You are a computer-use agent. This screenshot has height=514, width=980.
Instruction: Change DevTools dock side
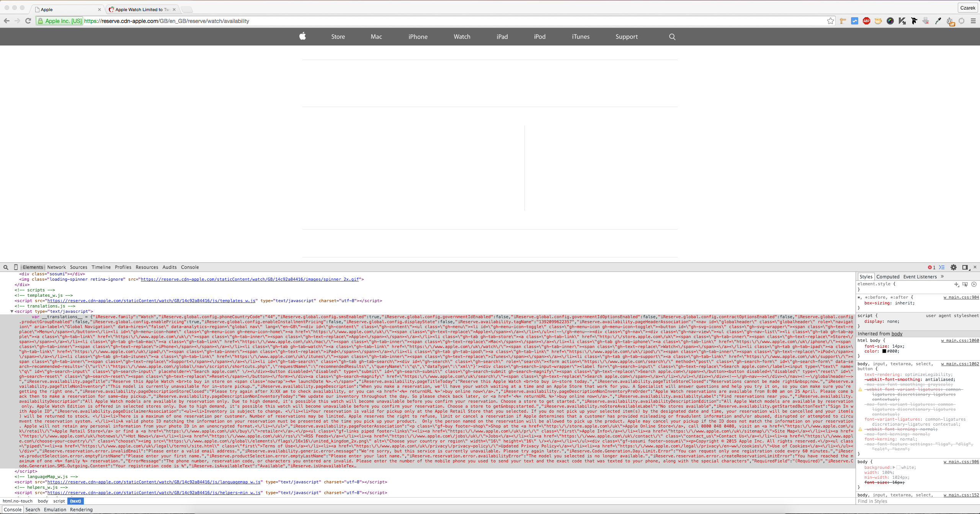point(965,267)
